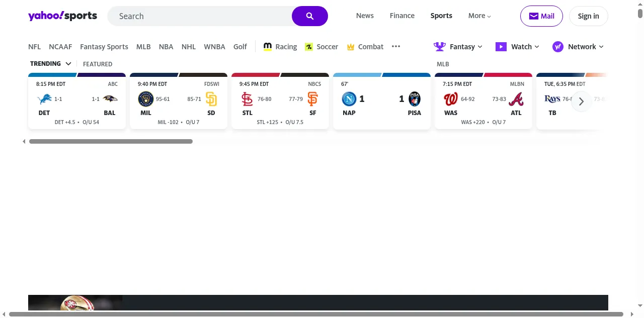
Task: Open the three-dots more sports menu
Action: (x=396, y=46)
